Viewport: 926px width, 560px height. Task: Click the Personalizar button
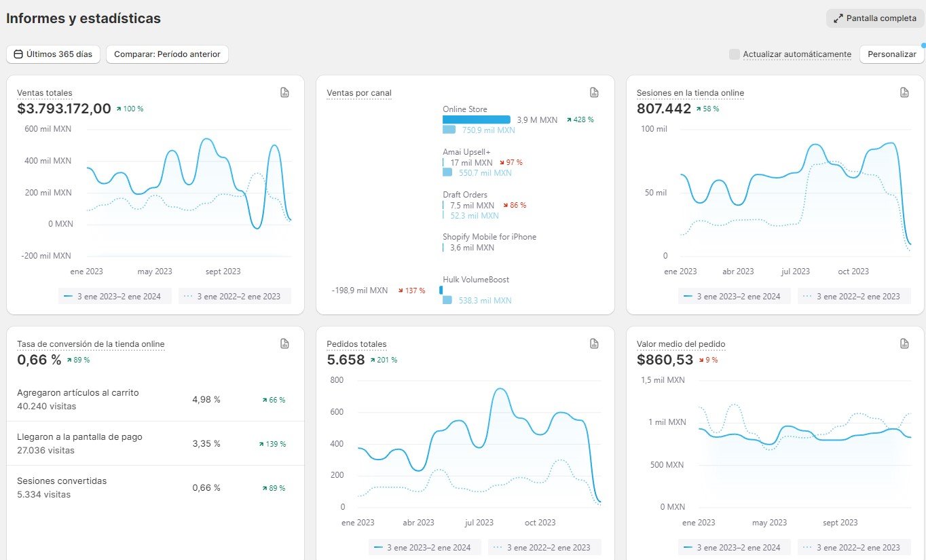click(x=891, y=54)
